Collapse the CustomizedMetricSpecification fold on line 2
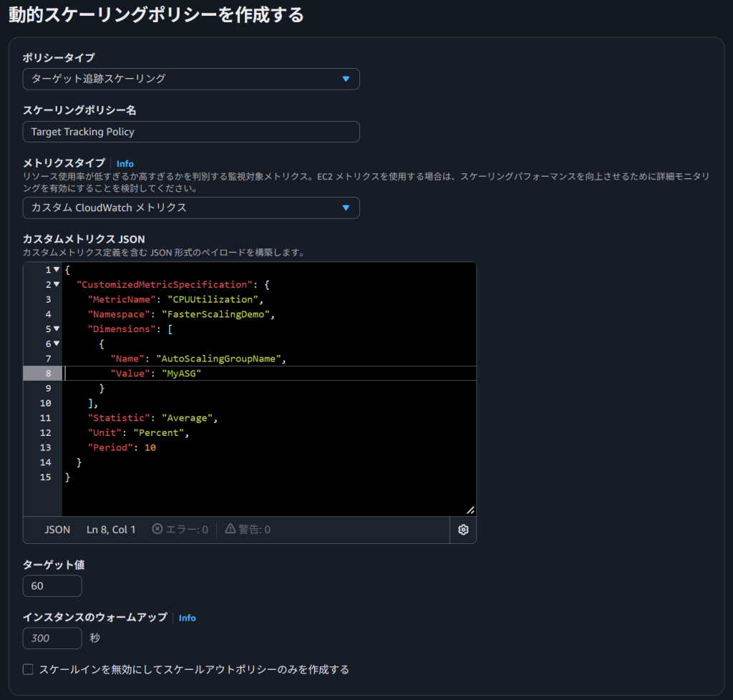 pyautogui.click(x=57, y=285)
